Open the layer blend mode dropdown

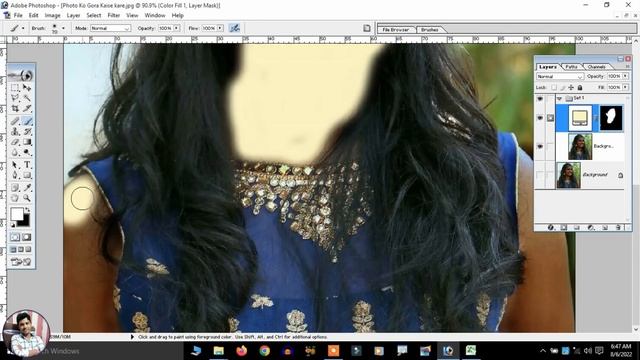click(x=560, y=76)
